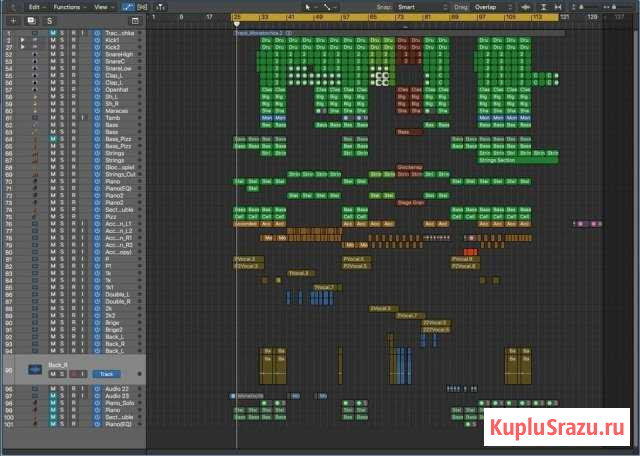Open the left-click pointer tool menu
Viewport: 640px width, 456px height.
310,7
